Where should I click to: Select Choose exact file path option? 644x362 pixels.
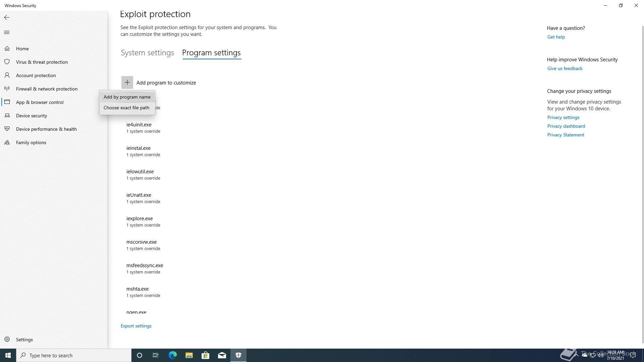point(126,108)
